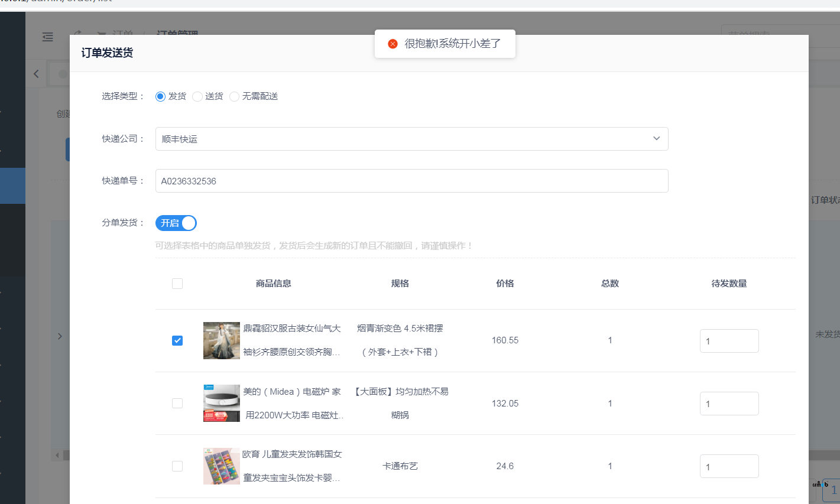Click the dropdown arrow of 快递公司 field
This screenshot has height=504, width=840.
656,138
